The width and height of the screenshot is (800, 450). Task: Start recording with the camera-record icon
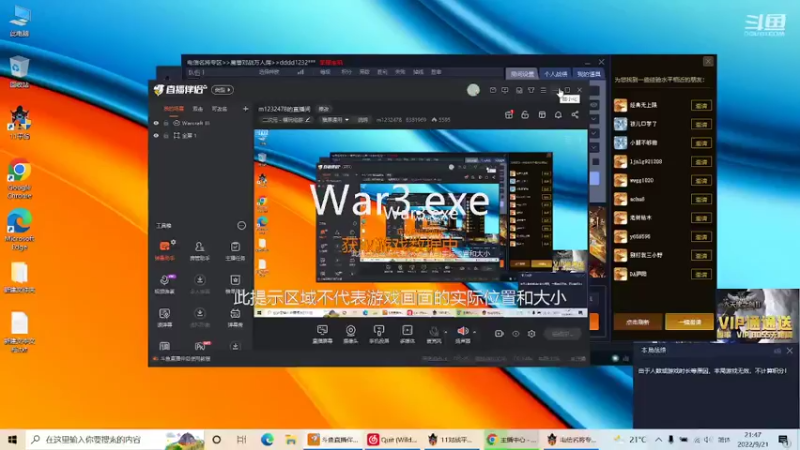pyautogui.click(x=499, y=334)
